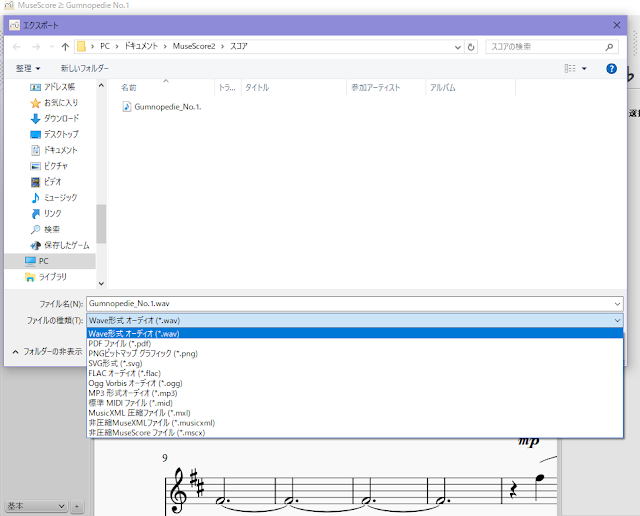
Task: Click the plus button beside 基本 dropdown
Action: pos(77,507)
